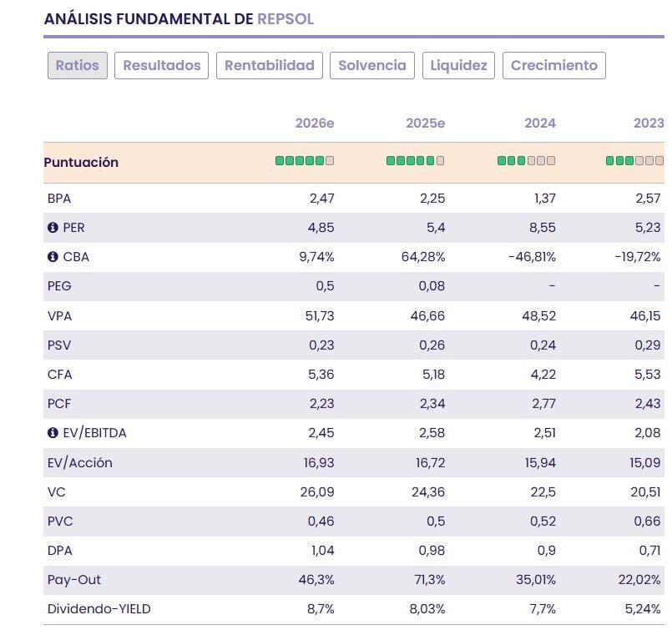Click the info icon beside CBA
This screenshot has width=672, height=640.
pos(53,257)
